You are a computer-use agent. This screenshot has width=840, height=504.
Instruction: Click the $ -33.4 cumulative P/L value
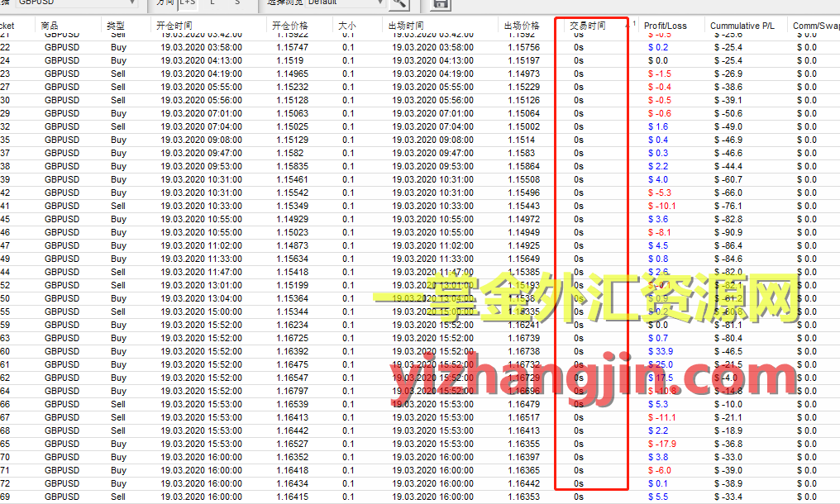(x=728, y=497)
